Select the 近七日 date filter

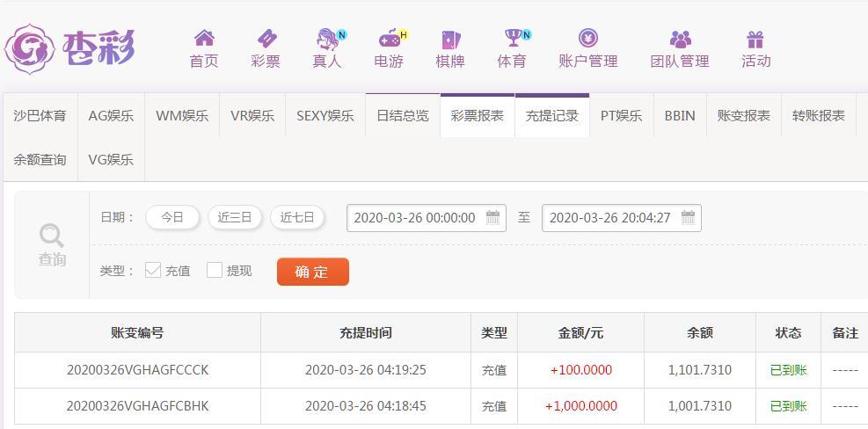click(296, 217)
